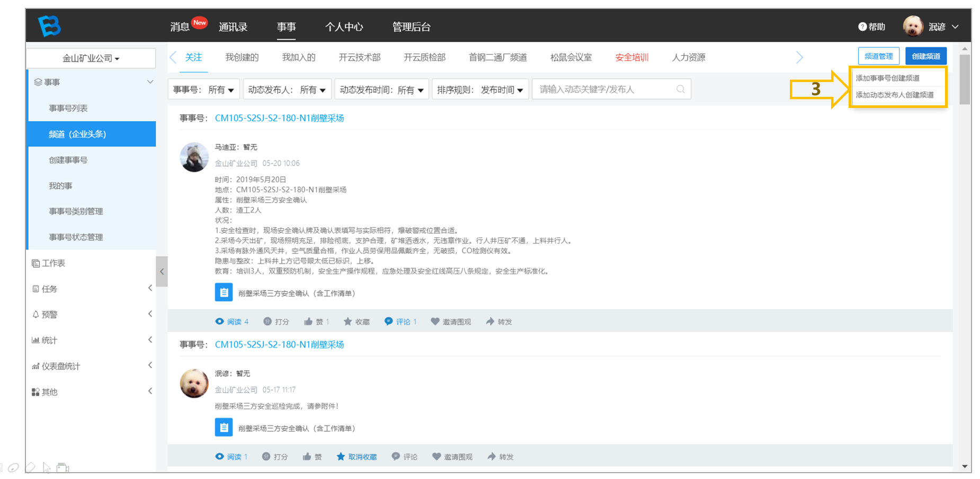Open link CM105-S2SJ-S2-180-N1削壁采场 in first post
The image size is (980, 479).
[279, 118]
